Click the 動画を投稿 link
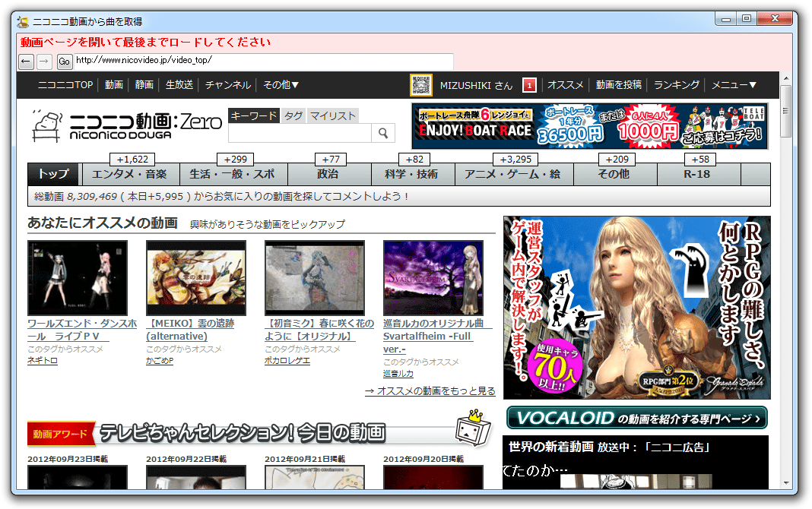Screen dimensions: 812x509 point(618,85)
